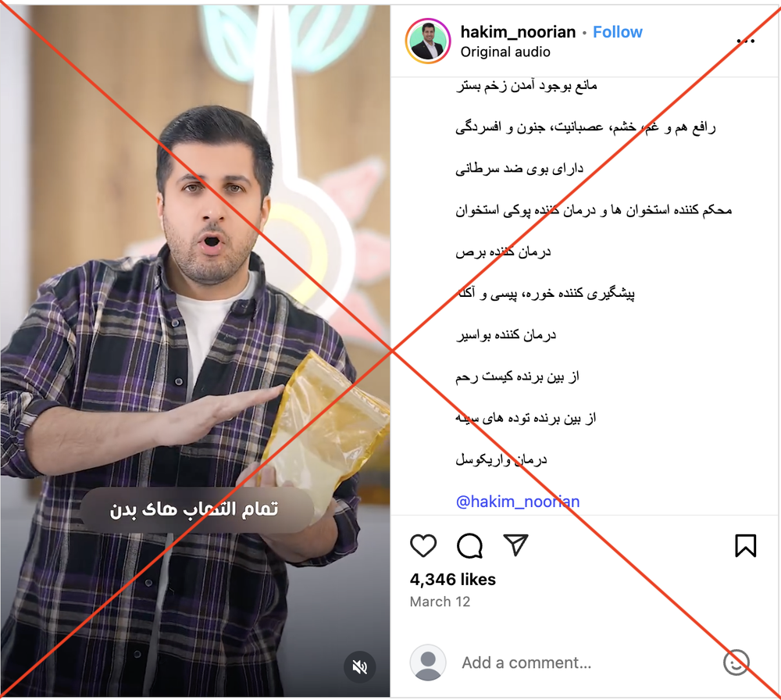
Task: Open the March 12 post date link
Action: tap(440, 602)
